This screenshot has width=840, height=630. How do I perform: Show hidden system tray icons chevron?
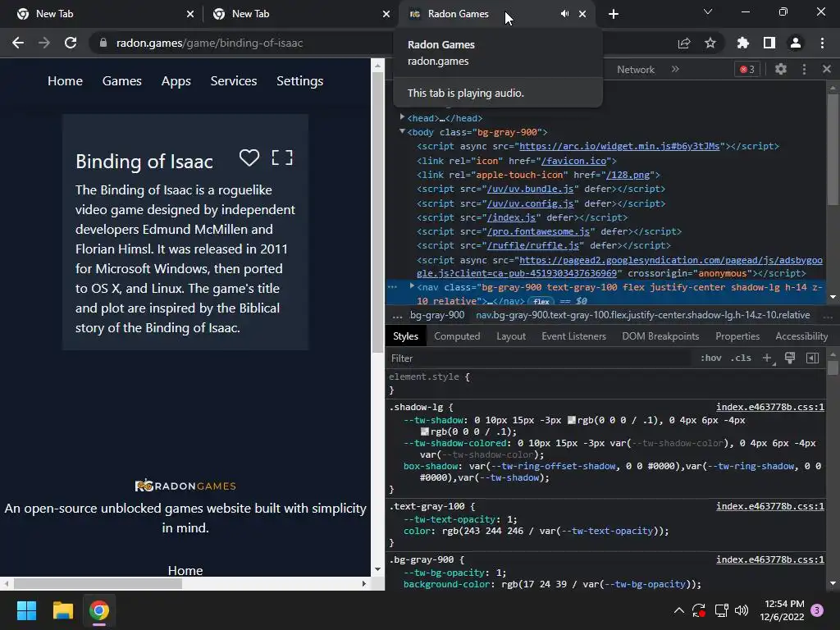678,609
